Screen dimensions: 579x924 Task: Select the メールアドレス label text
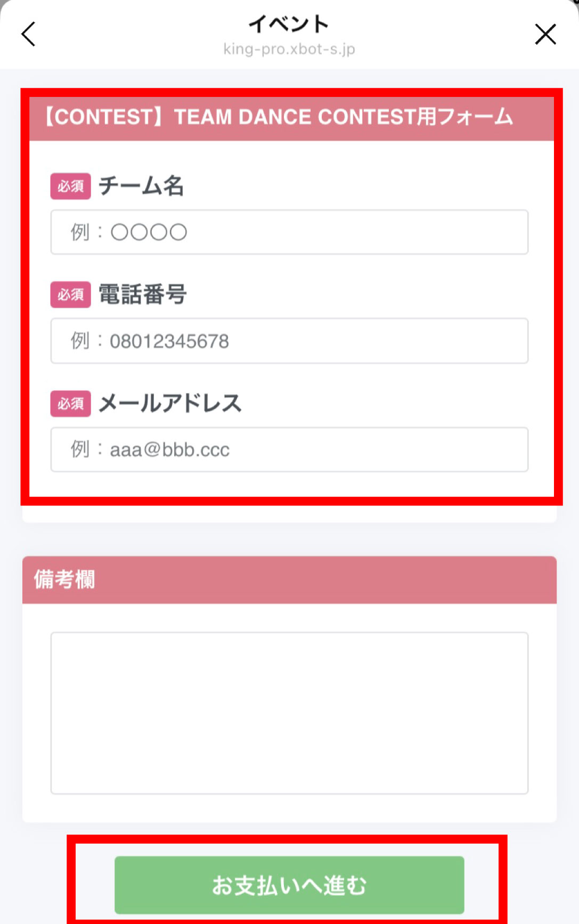[x=170, y=403]
